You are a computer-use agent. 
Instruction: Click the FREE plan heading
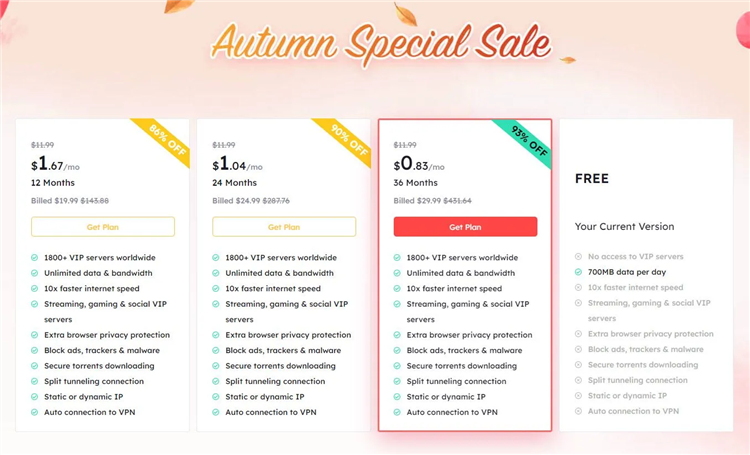click(592, 179)
